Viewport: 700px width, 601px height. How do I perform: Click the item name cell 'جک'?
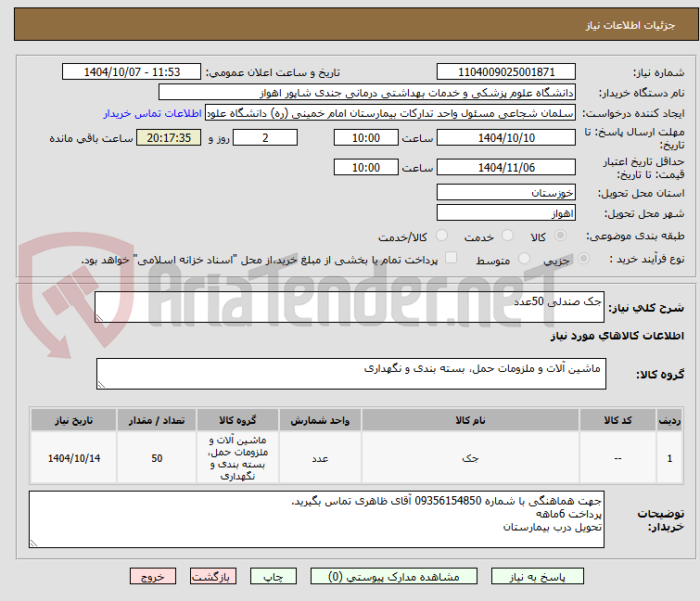pyautogui.click(x=471, y=458)
